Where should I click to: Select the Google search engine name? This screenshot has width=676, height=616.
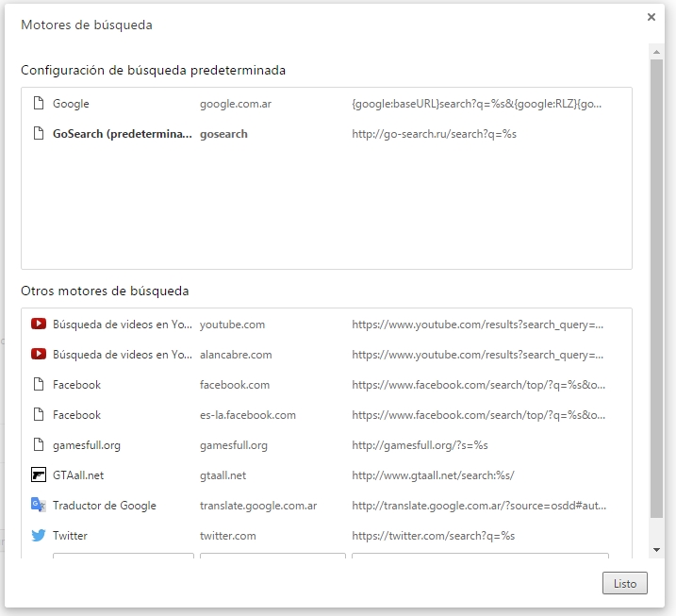pyautogui.click(x=71, y=104)
